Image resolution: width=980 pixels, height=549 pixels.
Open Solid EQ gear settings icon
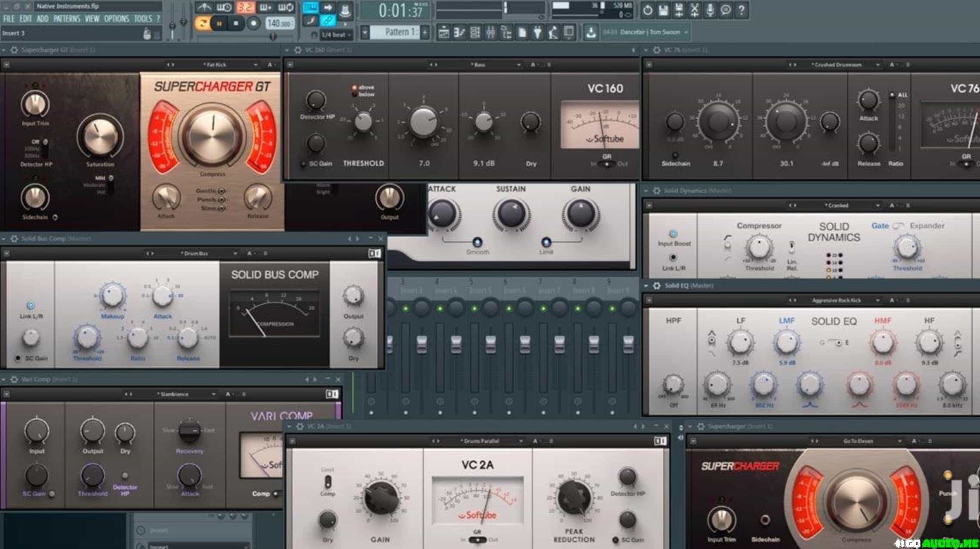tap(657, 285)
